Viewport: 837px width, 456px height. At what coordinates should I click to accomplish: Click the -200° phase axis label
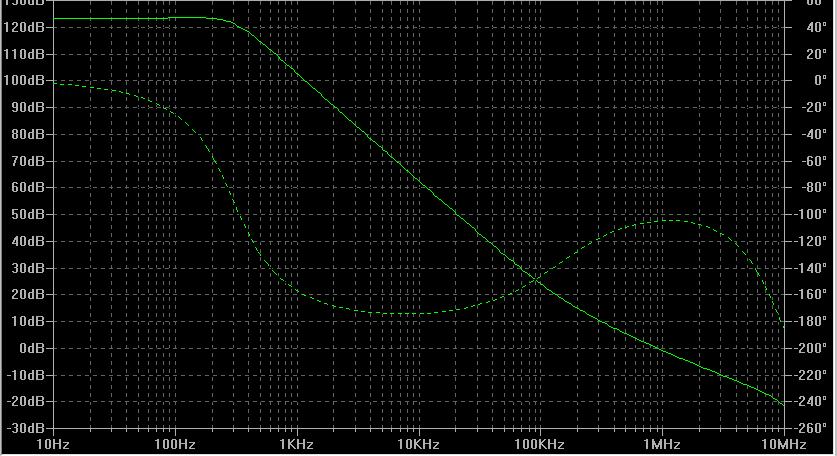pyautogui.click(x=810, y=348)
